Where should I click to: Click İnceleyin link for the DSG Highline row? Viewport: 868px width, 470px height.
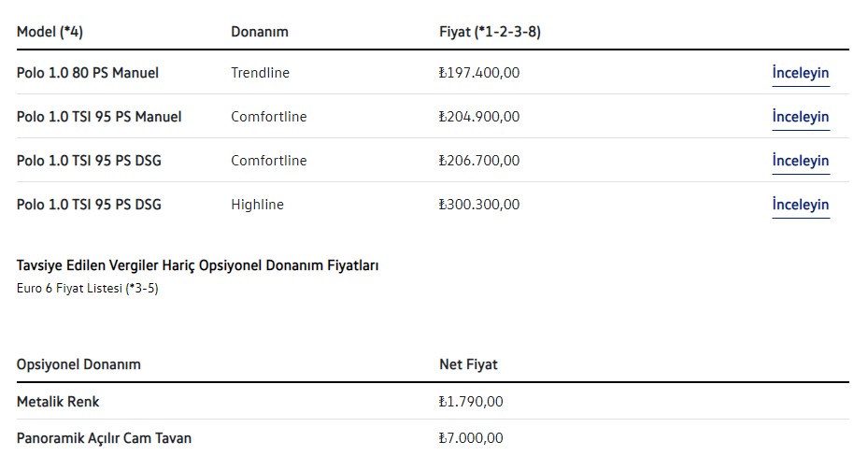click(800, 205)
